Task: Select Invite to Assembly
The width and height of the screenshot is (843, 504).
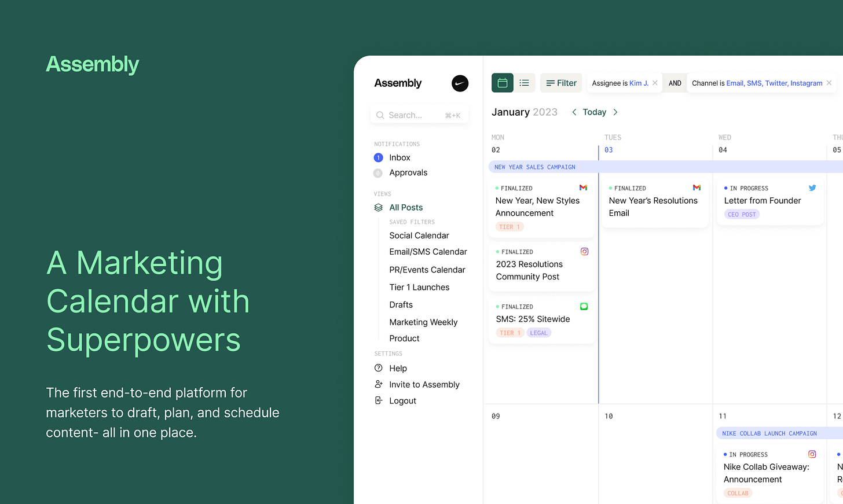Action: pos(424,384)
